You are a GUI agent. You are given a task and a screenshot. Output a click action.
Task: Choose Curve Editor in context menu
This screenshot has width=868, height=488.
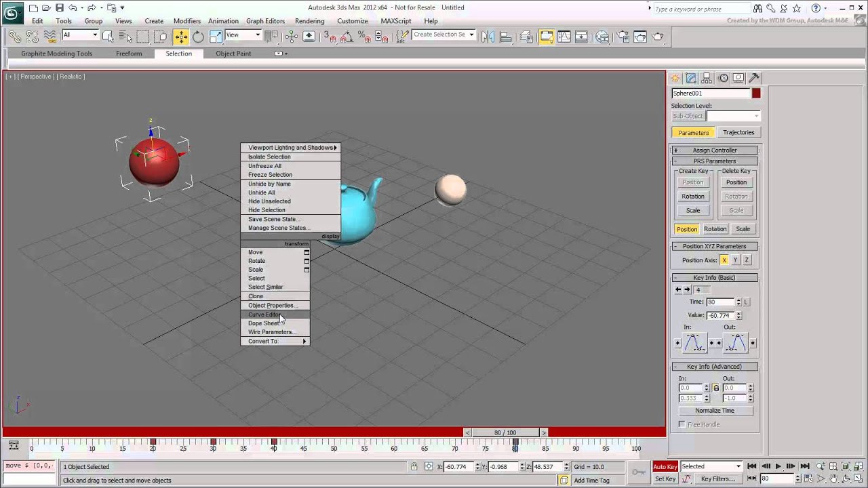click(x=275, y=314)
